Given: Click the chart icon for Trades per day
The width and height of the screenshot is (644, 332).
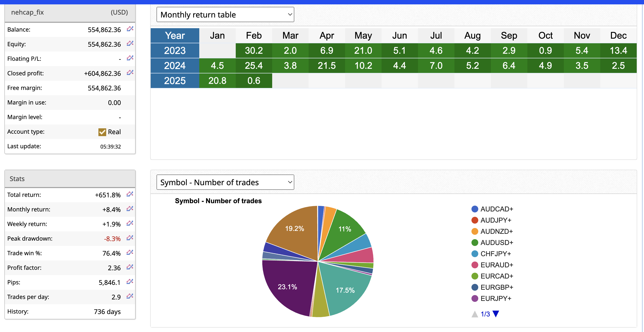Looking at the screenshot, I should click(130, 297).
